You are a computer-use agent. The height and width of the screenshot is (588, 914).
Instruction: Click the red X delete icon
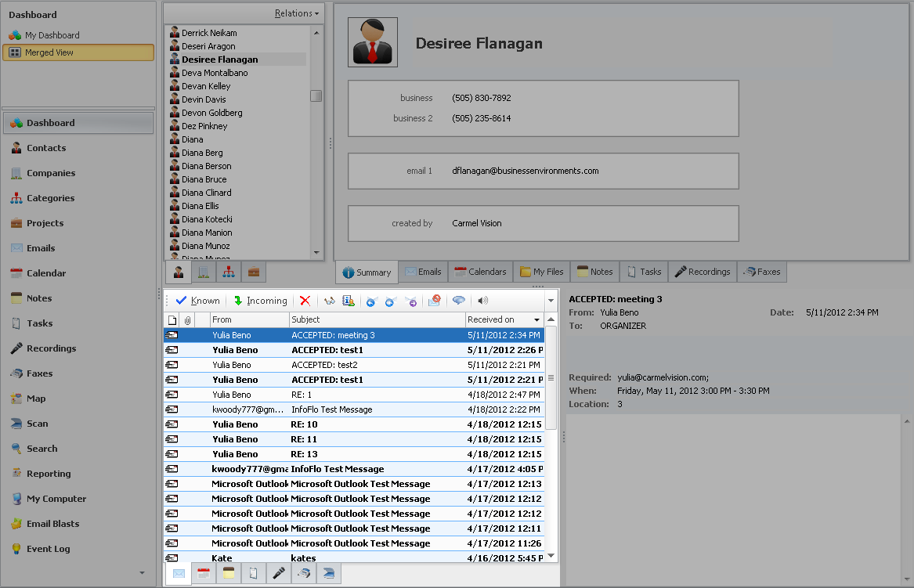pos(305,301)
